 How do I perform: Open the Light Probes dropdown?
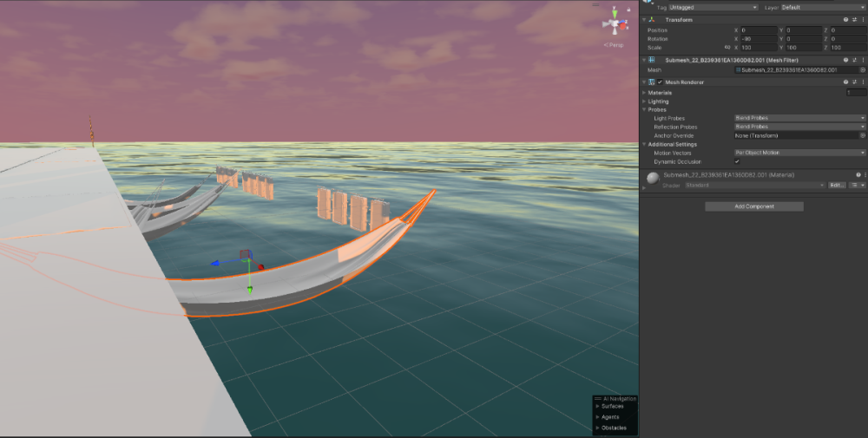[x=799, y=118]
